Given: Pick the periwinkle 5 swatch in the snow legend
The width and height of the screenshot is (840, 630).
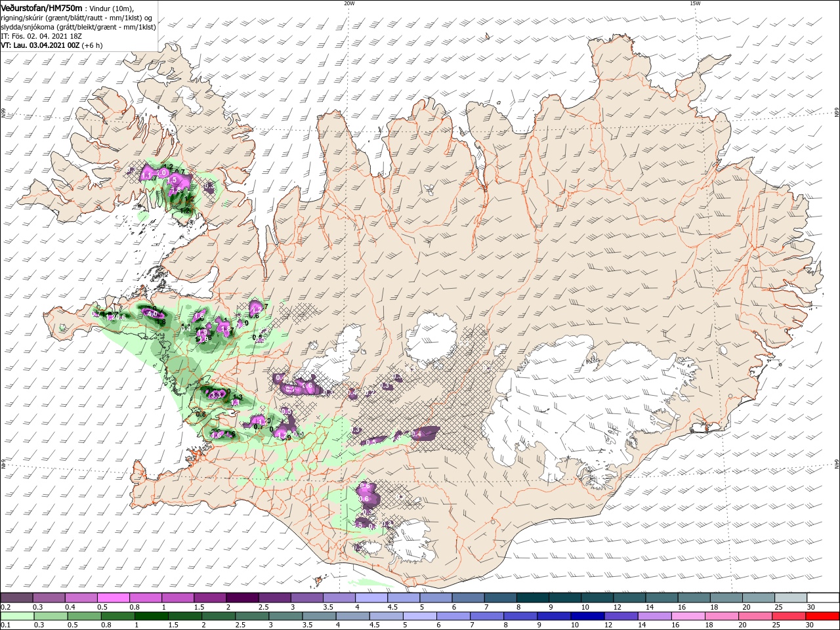Looking at the screenshot, I should point(436,598).
